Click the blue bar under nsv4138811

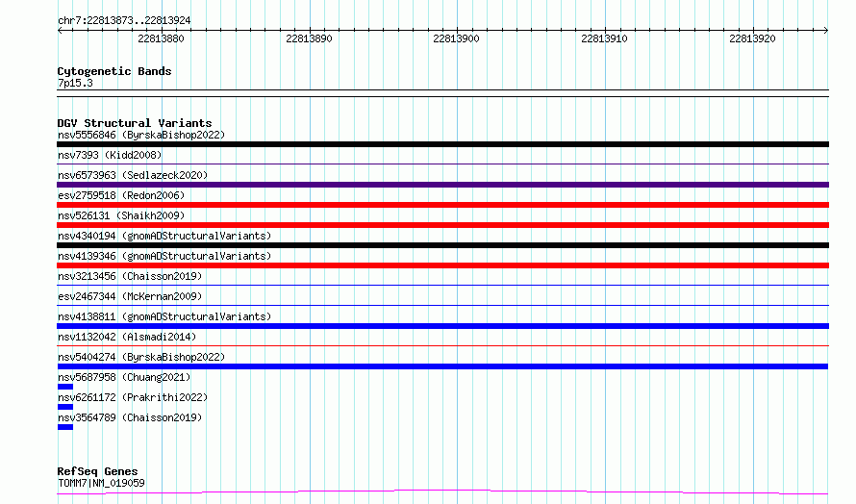click(442, 326)
